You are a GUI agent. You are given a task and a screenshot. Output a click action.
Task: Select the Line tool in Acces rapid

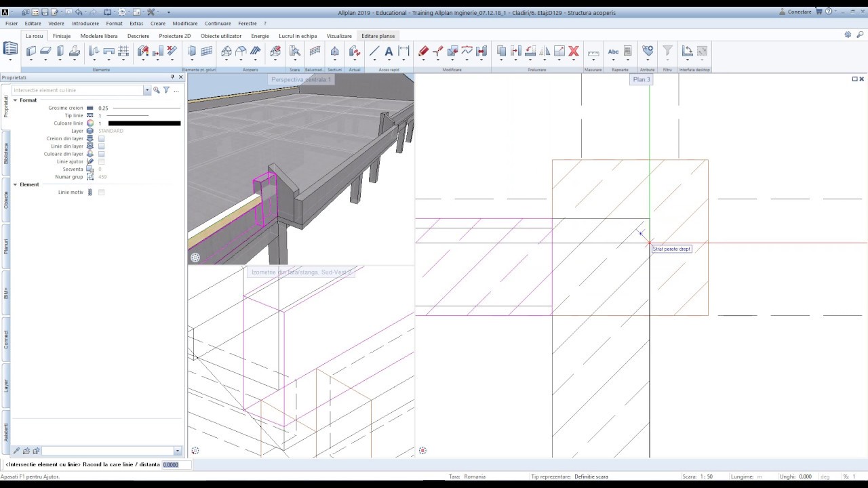374,51
